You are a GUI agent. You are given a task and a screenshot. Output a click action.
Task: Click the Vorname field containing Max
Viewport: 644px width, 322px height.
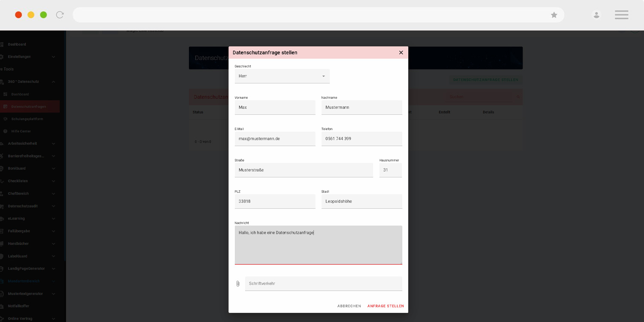pos(275,107)
